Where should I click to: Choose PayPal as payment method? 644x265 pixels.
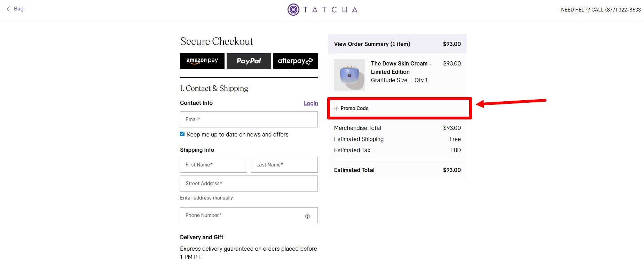[x=249, y=61]
